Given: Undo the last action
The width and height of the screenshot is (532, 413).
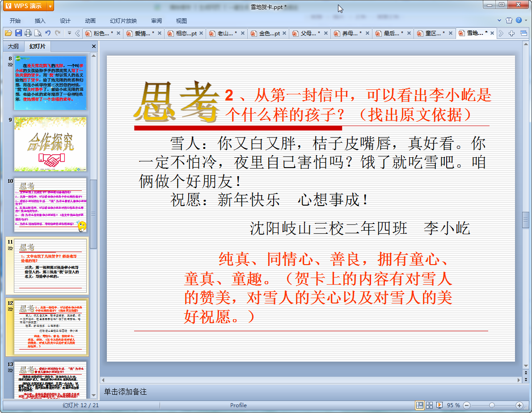Looking at the screenshot, I should pos(48,33).
